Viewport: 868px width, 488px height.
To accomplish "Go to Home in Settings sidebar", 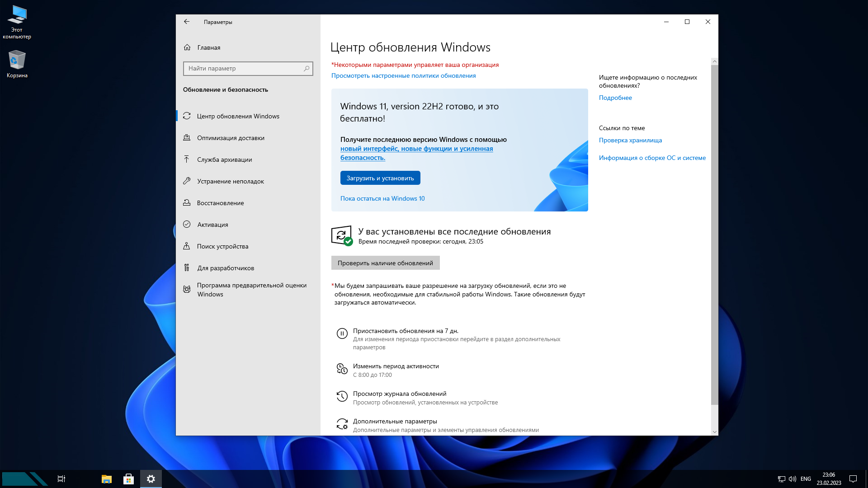I will click(208, 47).
